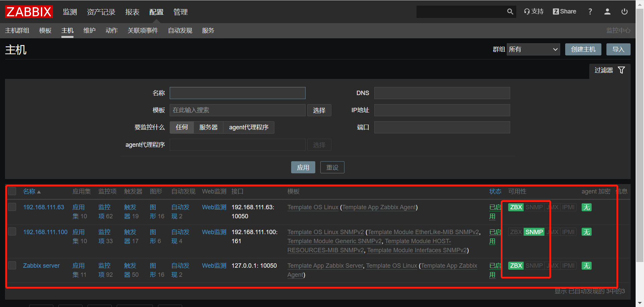Click SNMP availability badge for 192.168.111.100

coord(534,232)
